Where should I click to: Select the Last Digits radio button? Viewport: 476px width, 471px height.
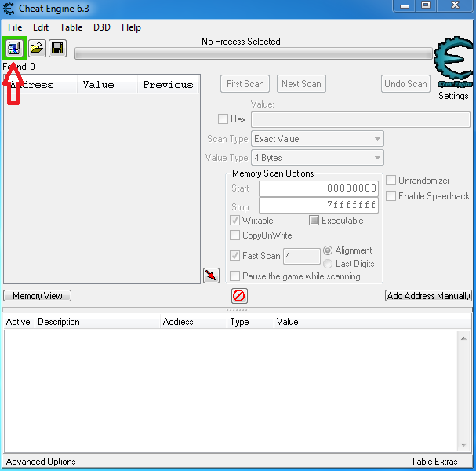[328, 264]
